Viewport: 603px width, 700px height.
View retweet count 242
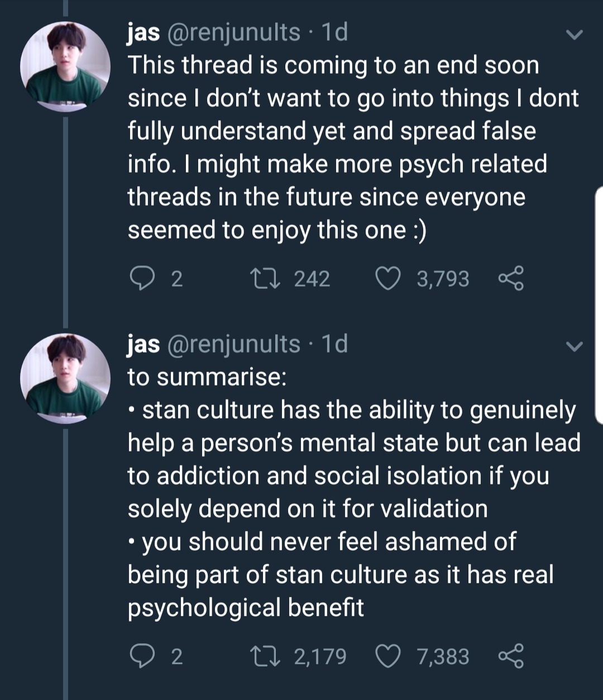[312, 278]
